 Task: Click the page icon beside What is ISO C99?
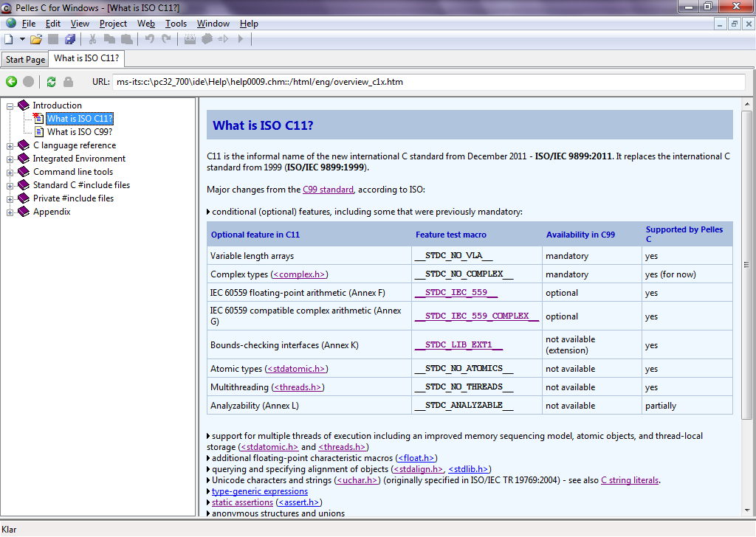[x=39, y=131]
